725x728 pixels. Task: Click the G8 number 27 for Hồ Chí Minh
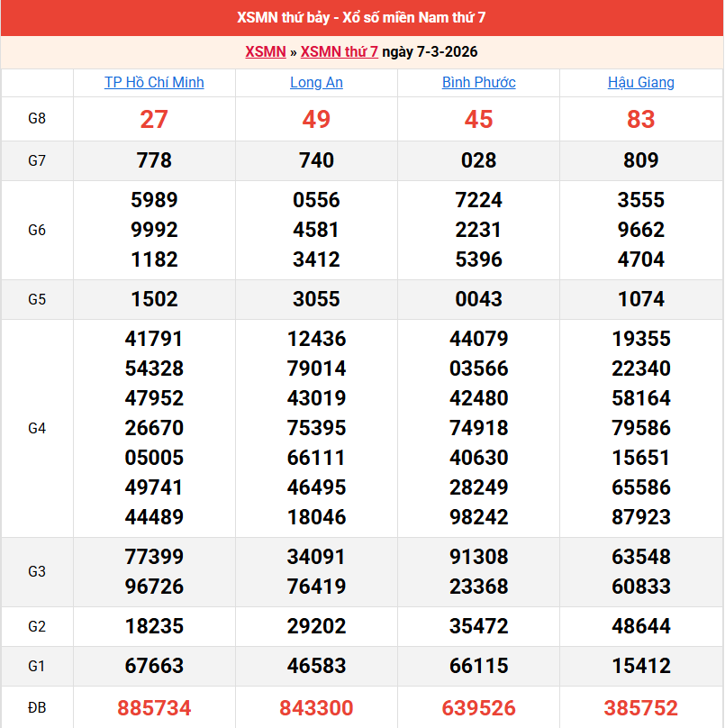(154, 119)
